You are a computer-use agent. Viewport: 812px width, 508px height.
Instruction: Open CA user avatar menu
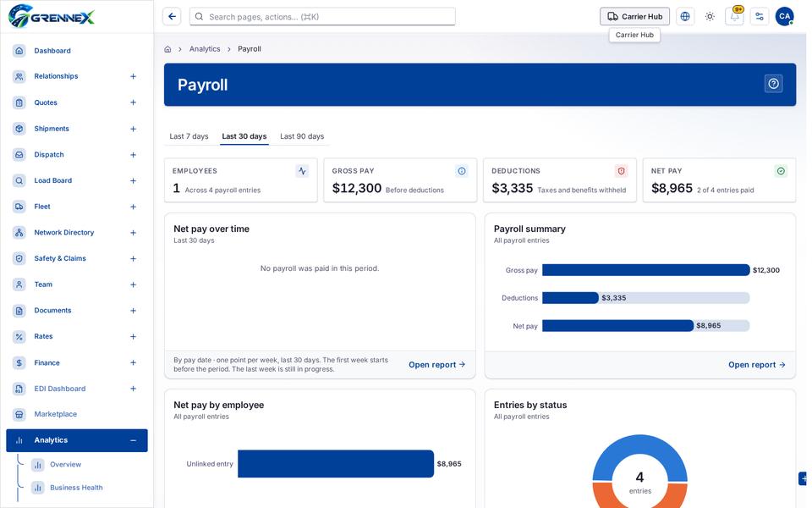pos(784,17)
